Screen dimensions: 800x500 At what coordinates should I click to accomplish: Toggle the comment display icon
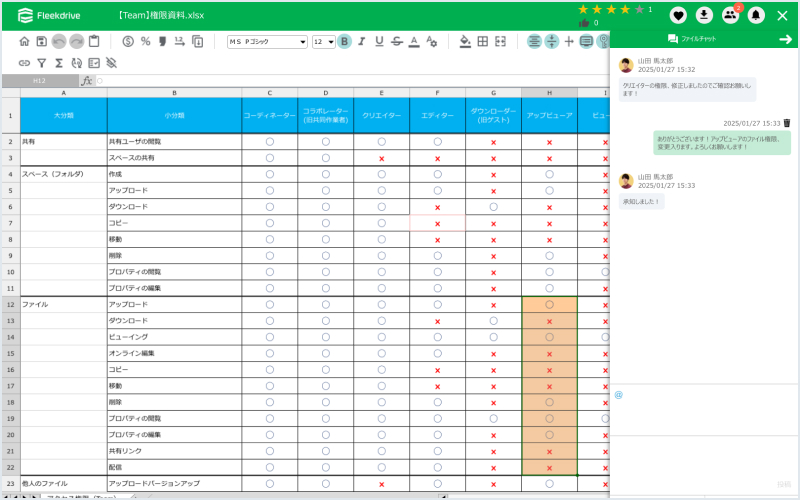tap(586, 42)
